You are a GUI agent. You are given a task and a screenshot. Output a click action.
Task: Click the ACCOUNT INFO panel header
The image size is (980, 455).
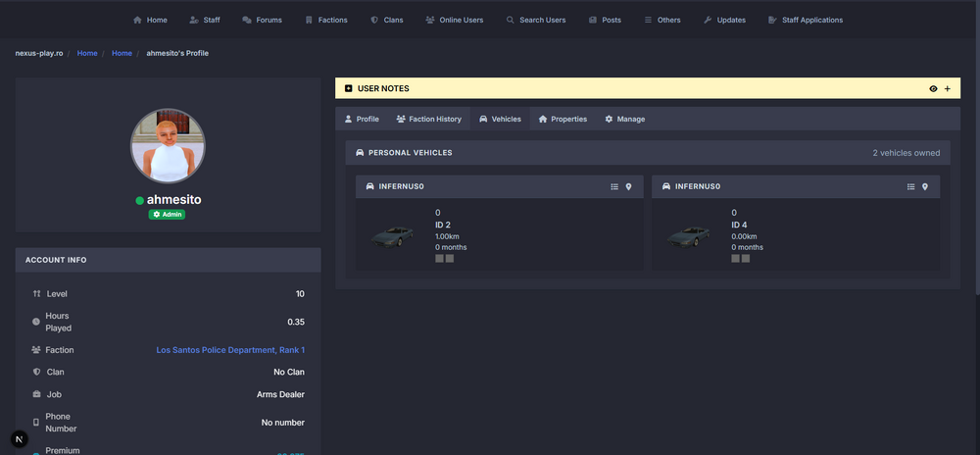pos(169,260)
